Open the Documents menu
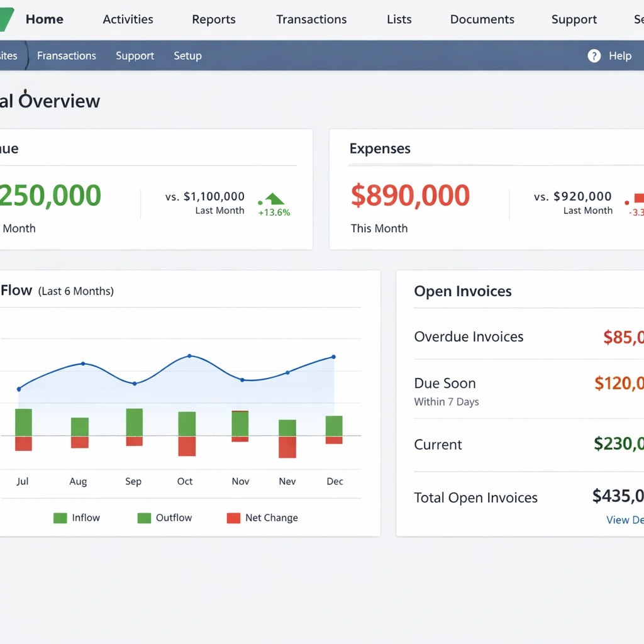This screenshot has height=644, width=644. [482, 19]
